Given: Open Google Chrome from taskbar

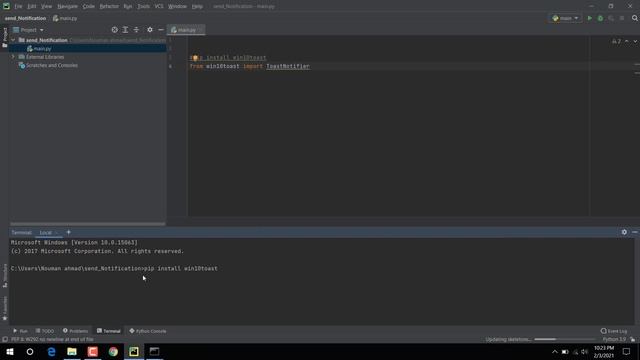Looking at the screenshot, I should 113,351.
